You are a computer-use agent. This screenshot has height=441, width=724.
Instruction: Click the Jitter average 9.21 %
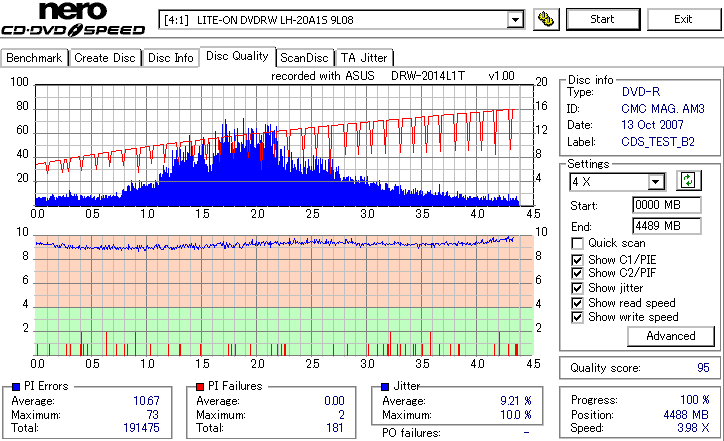coord(516,401)
